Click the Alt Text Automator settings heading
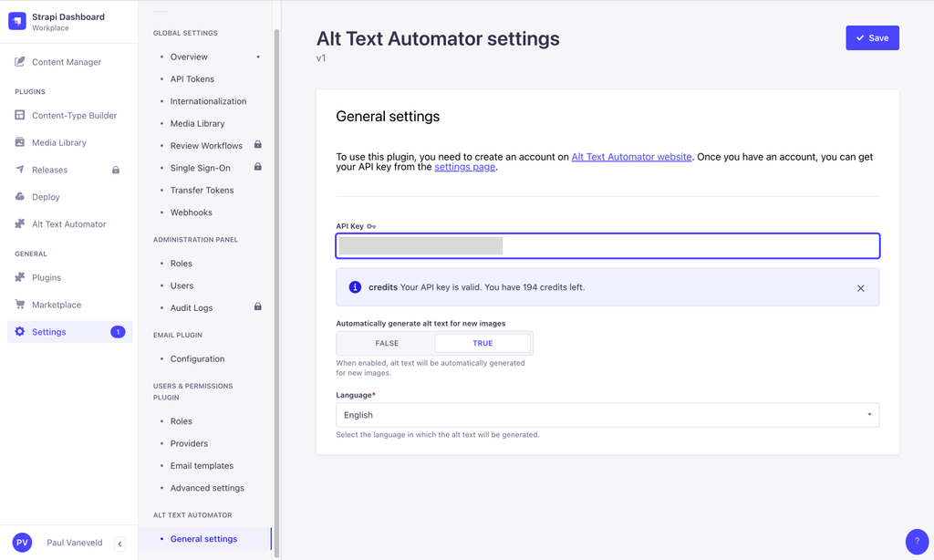This screenshot has width=934, height=560. point(438,38)
